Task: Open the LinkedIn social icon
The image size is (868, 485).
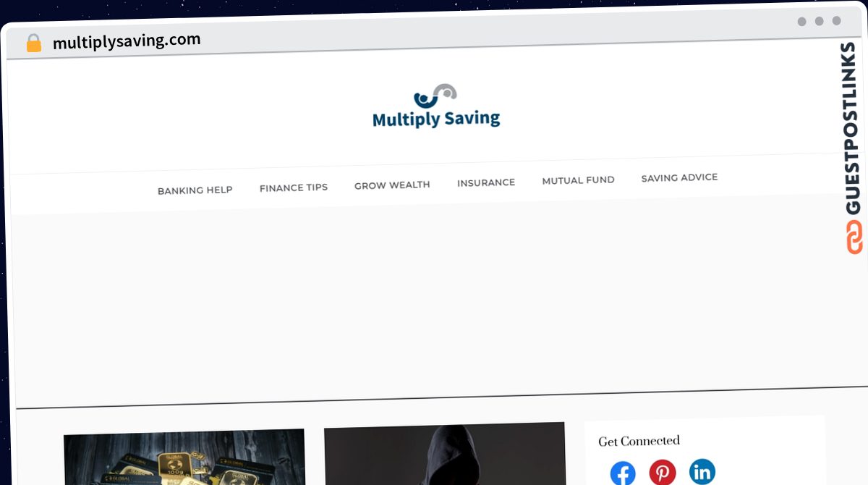Action: coord(702,471)
